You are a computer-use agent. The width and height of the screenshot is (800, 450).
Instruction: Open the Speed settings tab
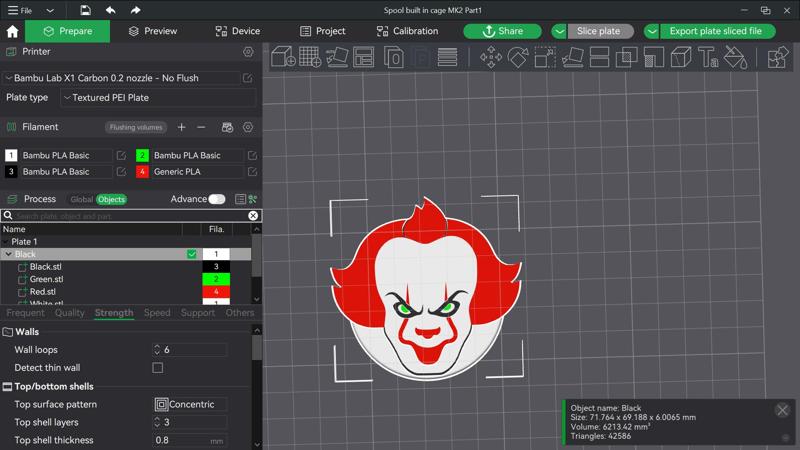157,313
